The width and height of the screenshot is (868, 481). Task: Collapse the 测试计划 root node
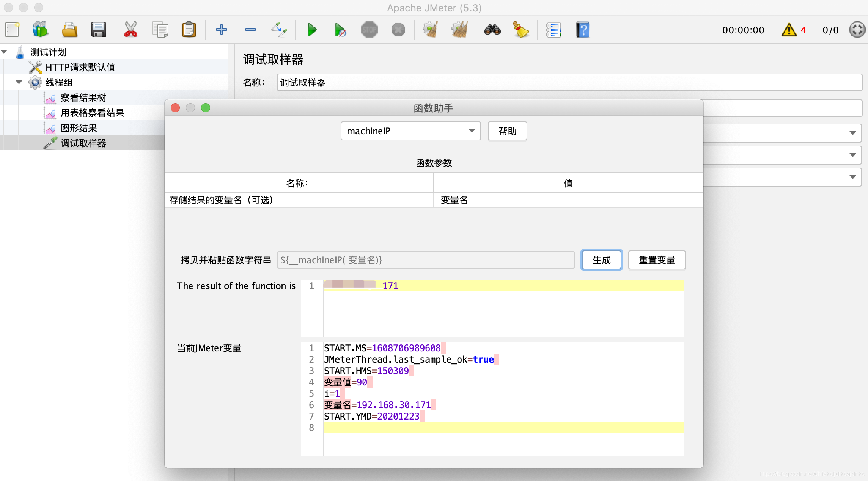[4, 52]
